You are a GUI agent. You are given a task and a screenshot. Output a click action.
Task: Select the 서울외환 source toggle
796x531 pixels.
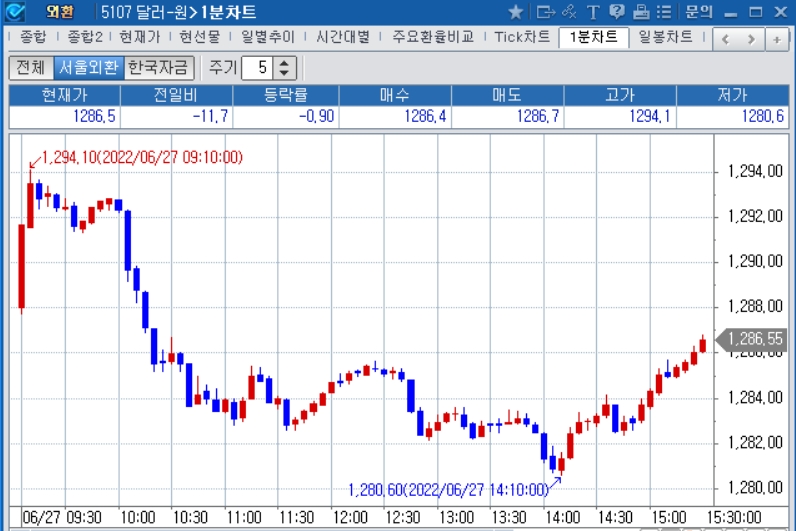pos(88,68)
